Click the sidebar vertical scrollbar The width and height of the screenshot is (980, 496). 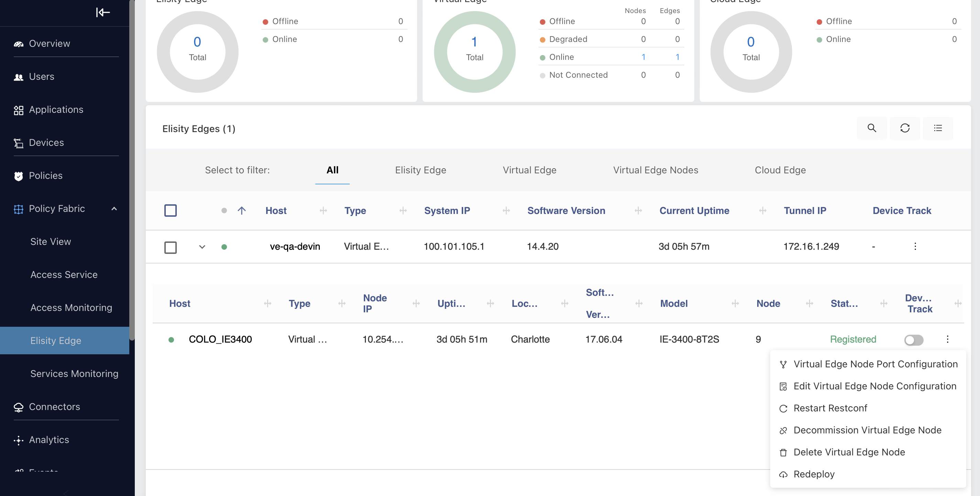click(132, 170)
